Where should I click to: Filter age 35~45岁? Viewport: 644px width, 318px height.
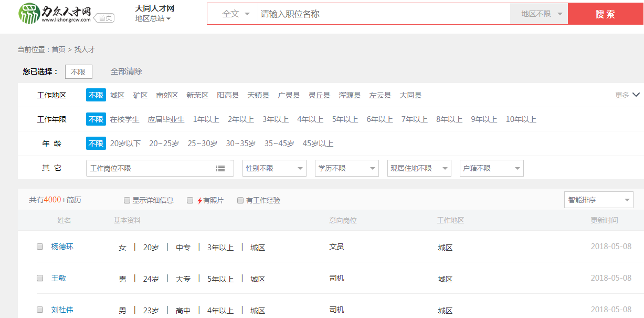[x=279, y=143]
